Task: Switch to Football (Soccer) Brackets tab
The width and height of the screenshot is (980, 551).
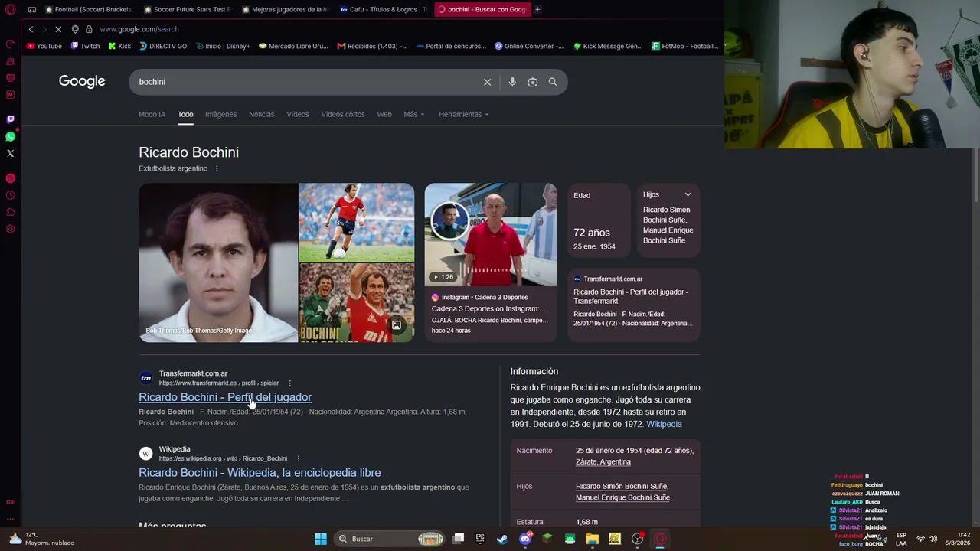Action: (x=89, y=9)
